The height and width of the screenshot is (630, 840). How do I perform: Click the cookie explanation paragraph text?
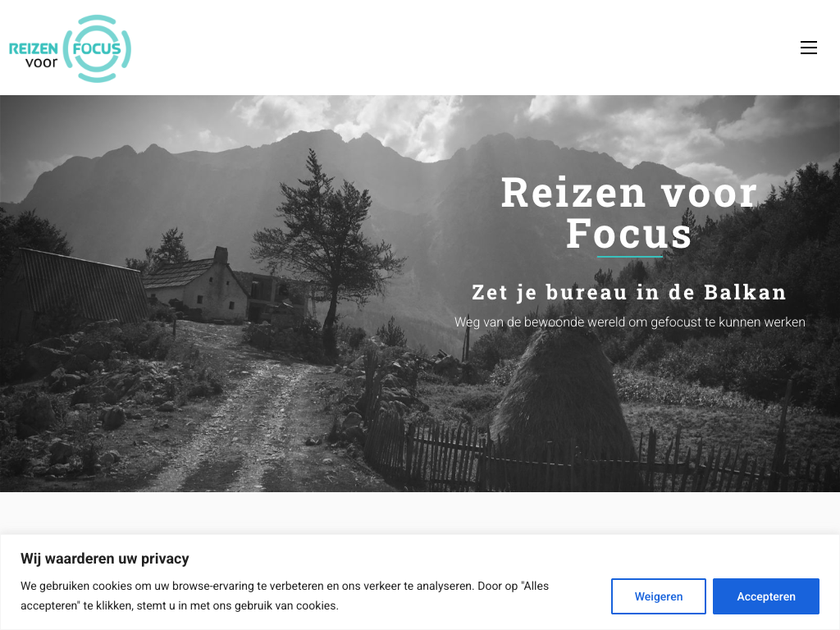click(x=285, y=596)
